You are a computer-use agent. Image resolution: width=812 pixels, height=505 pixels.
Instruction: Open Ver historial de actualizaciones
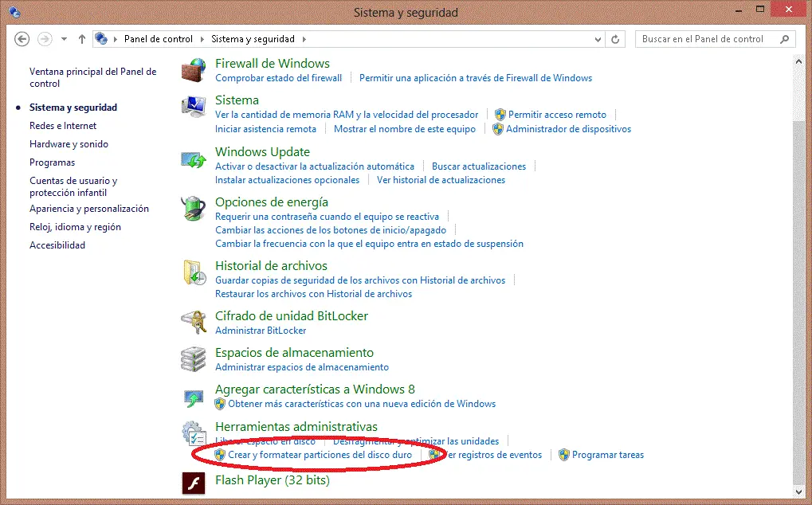441,179
